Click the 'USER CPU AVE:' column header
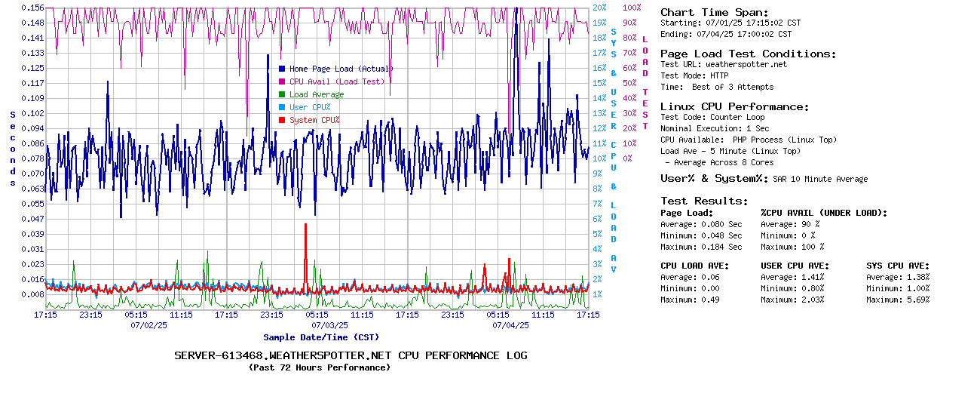 coord(795,266)
